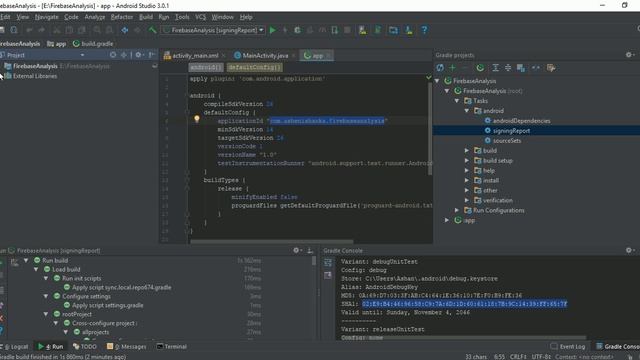Click the undo arrow in the main toolbar

29,30
